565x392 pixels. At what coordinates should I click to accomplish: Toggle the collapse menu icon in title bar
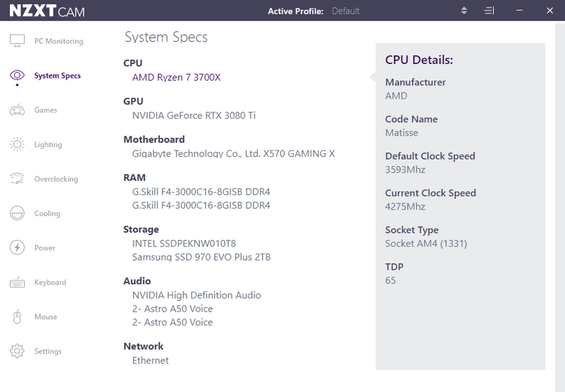tap(489, 11)
